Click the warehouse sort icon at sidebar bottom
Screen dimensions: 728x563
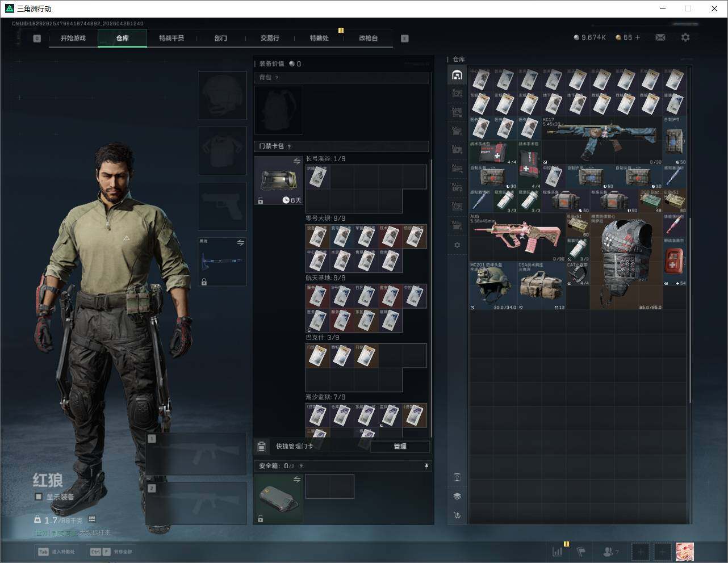(457, 515)
